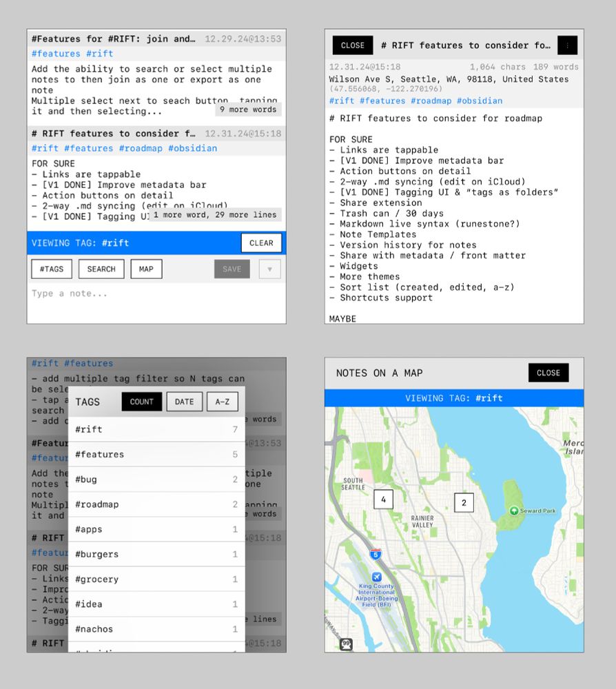This screenshot has height=689, width=616.
Task: Click the 'More themes' line
Action: [x=365, y=276]
